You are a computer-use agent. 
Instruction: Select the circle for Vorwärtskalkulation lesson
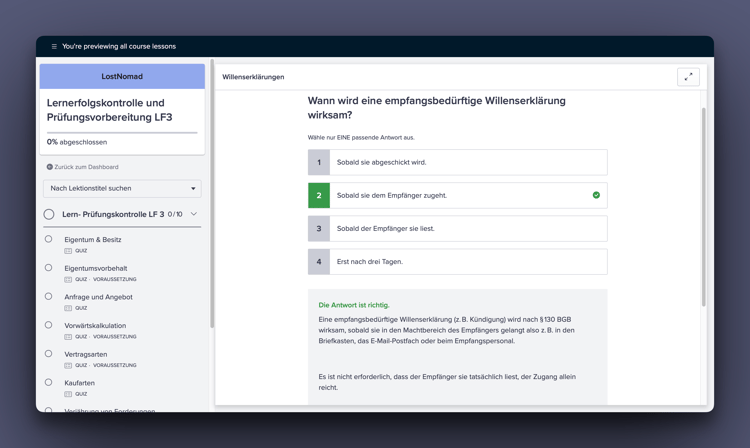coord(48,325)
